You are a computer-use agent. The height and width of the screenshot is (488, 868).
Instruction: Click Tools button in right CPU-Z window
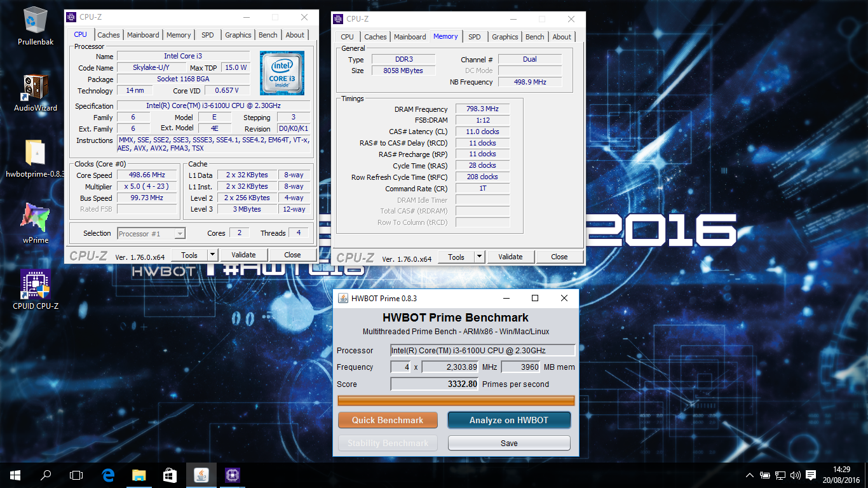456,257
